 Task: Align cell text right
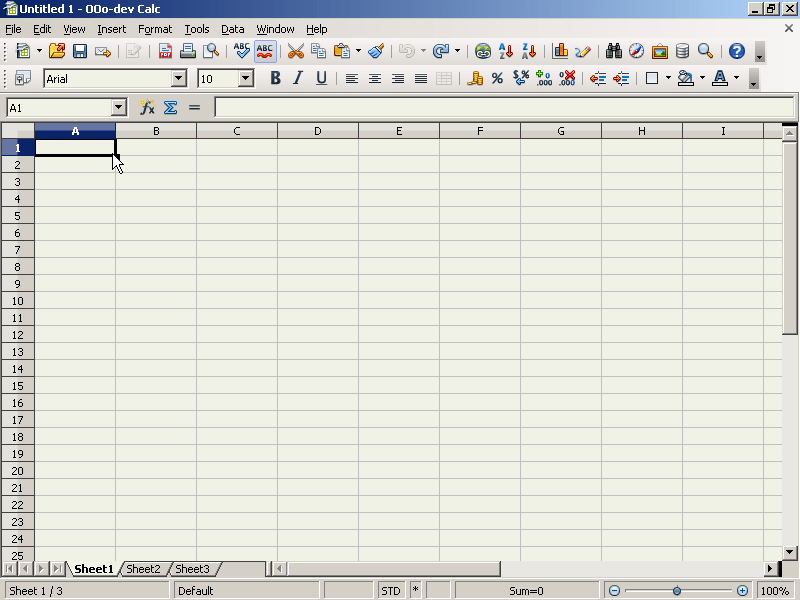click(x=398, y=79)
